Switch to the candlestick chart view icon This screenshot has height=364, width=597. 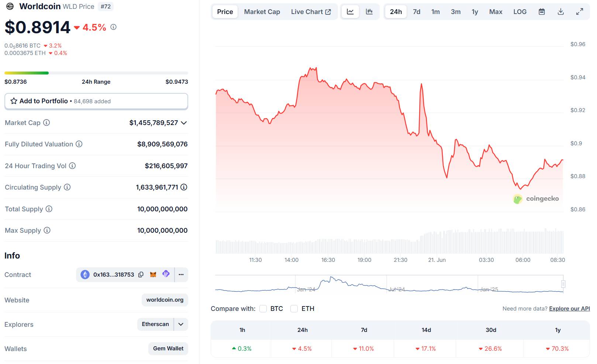(369, 12)
